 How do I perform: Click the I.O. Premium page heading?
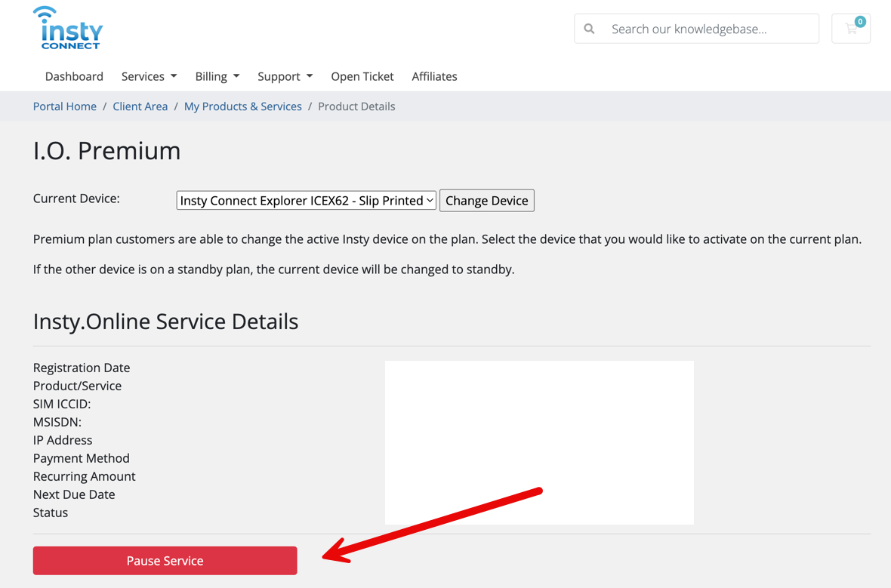pos(107,151)
